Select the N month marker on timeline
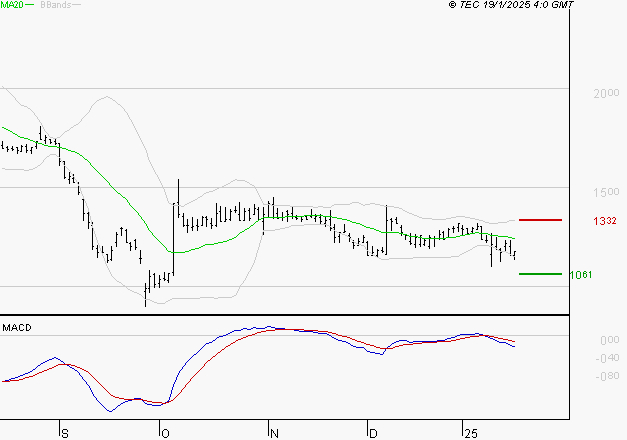This screenshot has height=440, width=627. [271, 433]
